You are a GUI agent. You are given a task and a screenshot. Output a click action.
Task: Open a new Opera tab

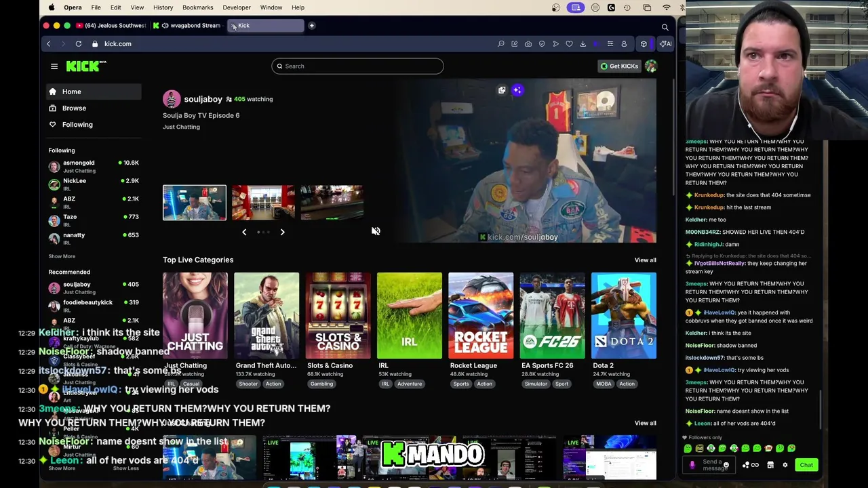pos(312,26)
